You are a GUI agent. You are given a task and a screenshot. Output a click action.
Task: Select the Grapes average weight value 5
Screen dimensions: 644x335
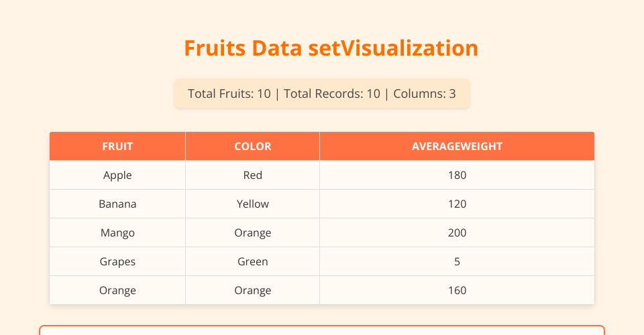[457, 262]
